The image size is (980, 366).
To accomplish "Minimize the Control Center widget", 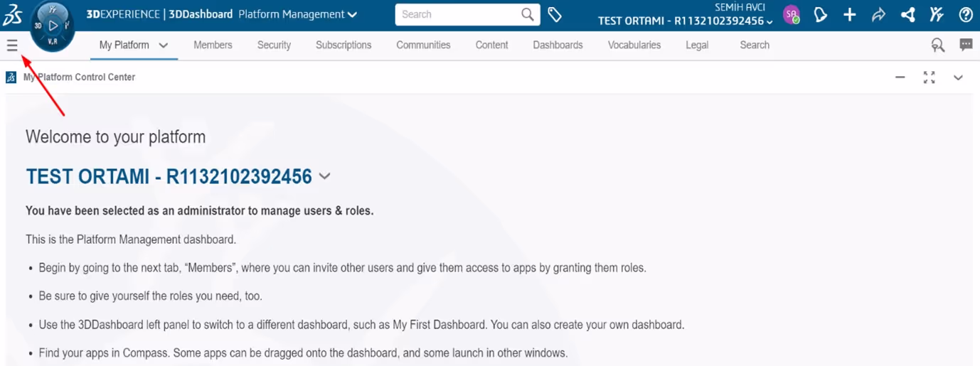I will (900, 77).
